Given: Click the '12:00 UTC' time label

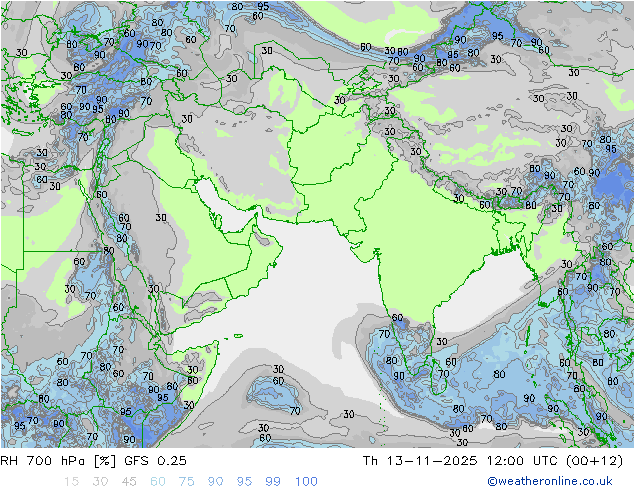Looking at the screenshot, I should (x=522, y=460).
